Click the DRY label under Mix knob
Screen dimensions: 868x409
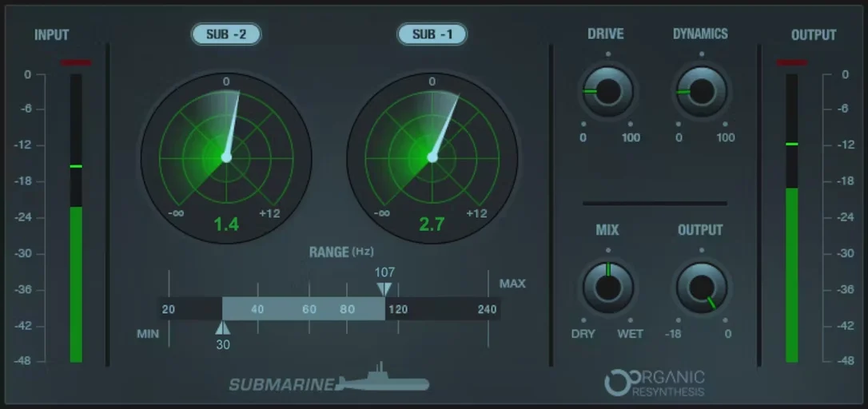coord(583,334)
